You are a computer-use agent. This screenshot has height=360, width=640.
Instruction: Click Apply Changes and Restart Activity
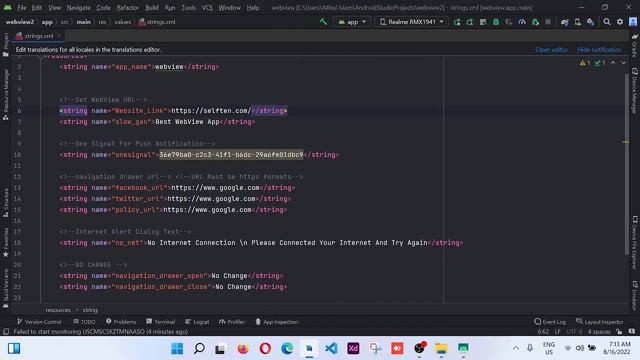pyautogui.click(x=470, y=22)
